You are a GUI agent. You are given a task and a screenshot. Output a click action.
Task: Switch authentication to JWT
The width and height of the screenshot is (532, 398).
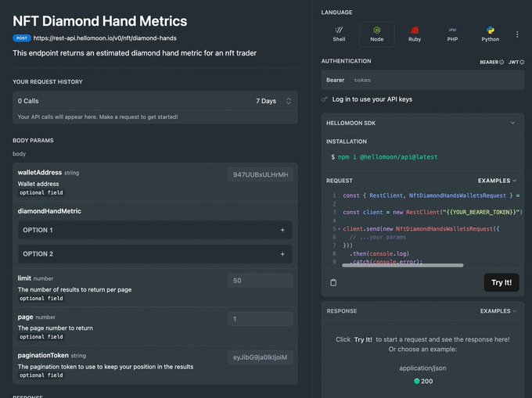(516, 62)
